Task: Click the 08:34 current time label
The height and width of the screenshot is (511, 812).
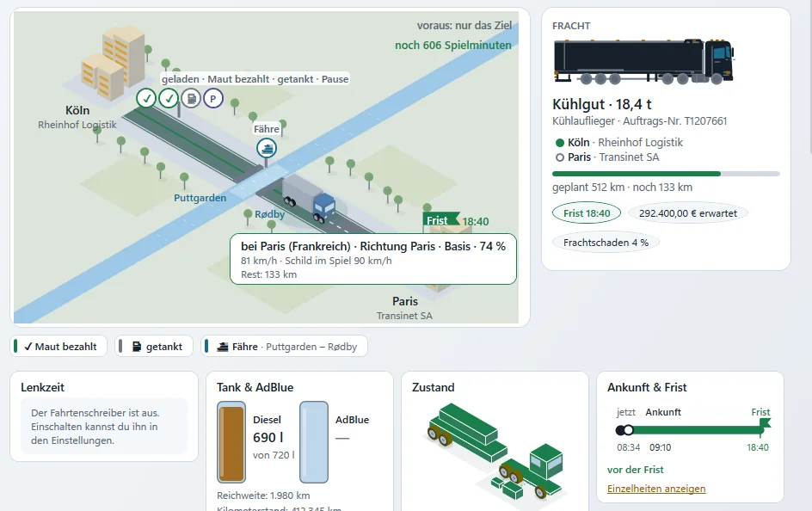Action: pyautogui.click(x=628, y=447)
